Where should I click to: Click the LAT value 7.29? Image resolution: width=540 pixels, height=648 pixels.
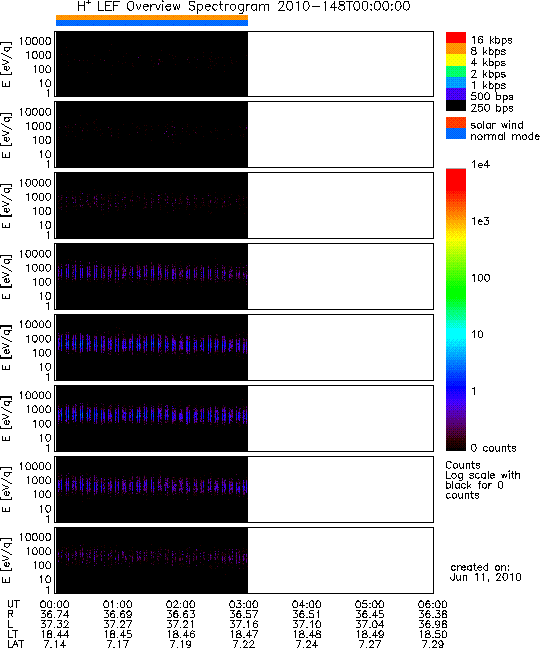(433, 644)
